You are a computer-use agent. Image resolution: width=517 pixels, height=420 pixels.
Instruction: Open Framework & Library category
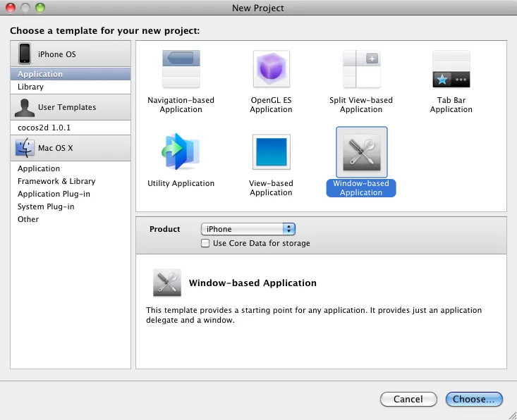[x=71, y=181]
